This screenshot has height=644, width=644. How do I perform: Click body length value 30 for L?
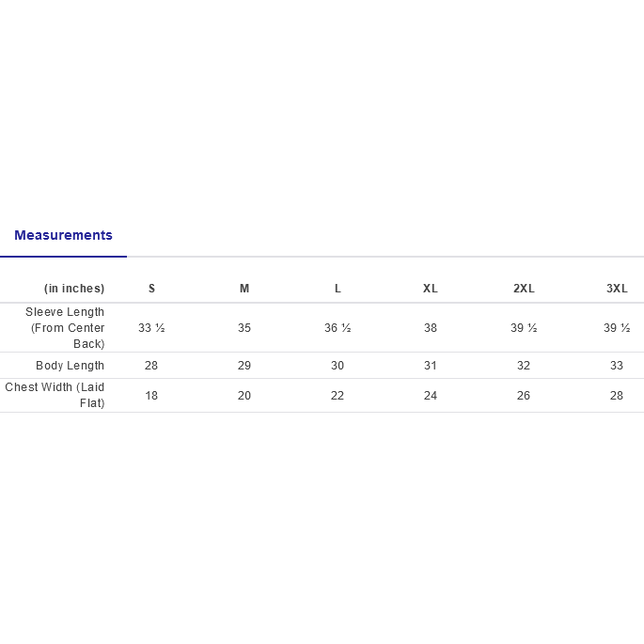point(338,366)
